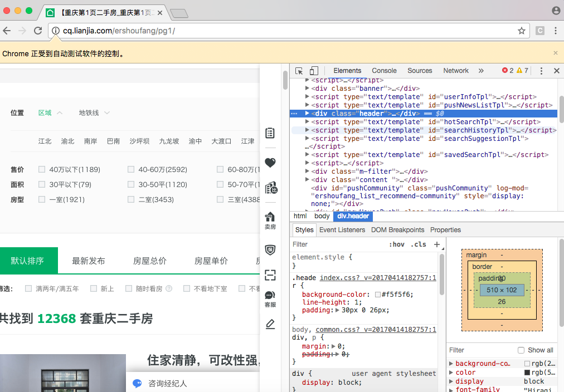Tick the 满两年/满五年 filter checkbox

(28, 288)
